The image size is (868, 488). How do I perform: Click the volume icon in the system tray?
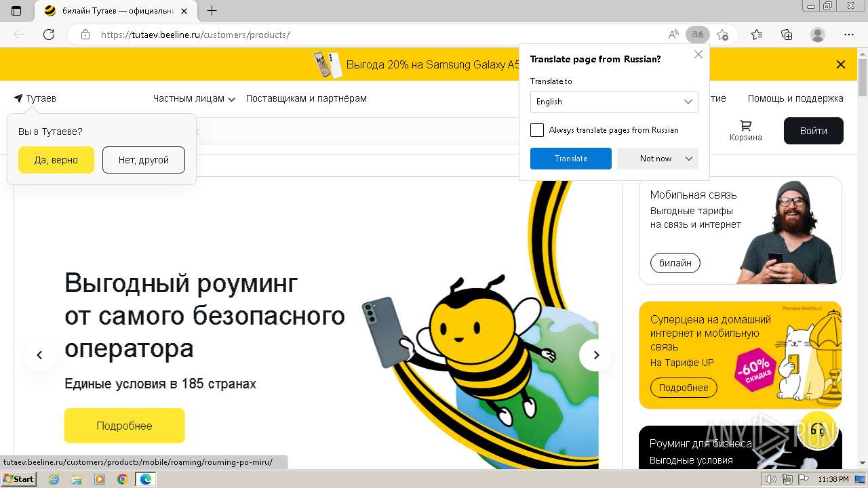[x=772, y=479]
